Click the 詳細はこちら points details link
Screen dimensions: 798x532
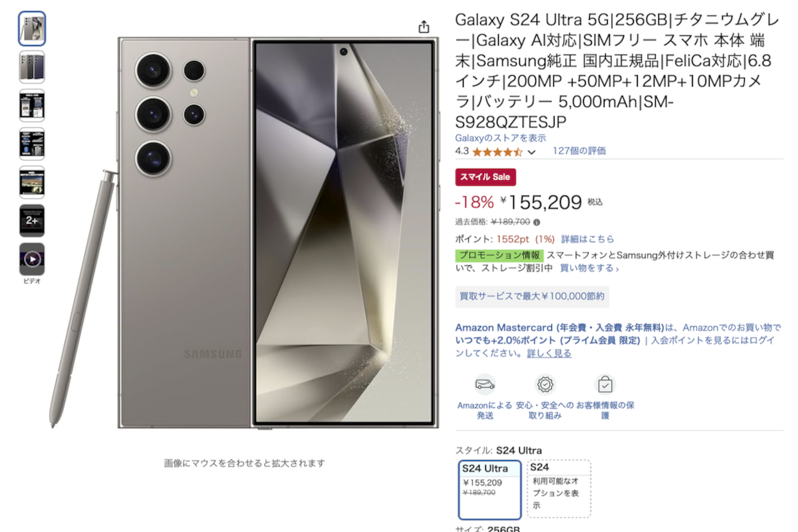tap(588, 239)
